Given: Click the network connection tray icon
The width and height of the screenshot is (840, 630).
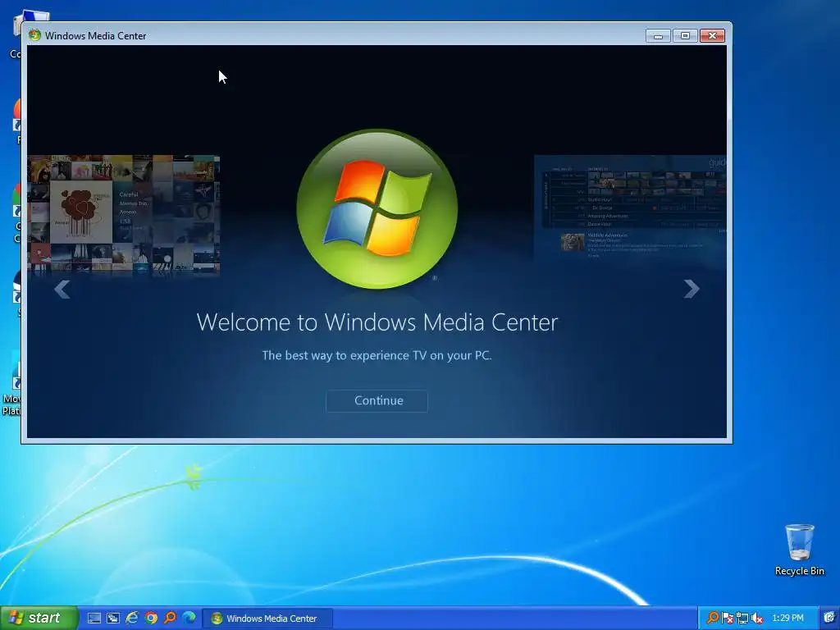Looking at the screenshot, I should pos(742,619).
